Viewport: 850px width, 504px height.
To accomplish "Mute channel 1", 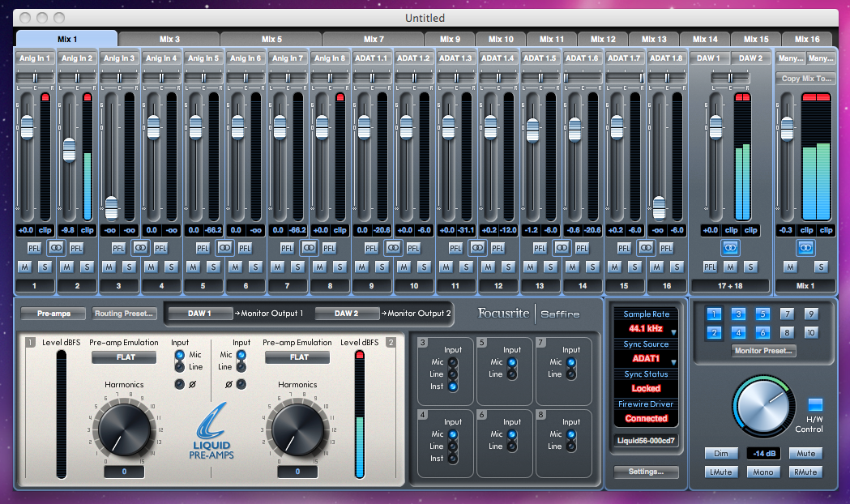I will 24,267.
